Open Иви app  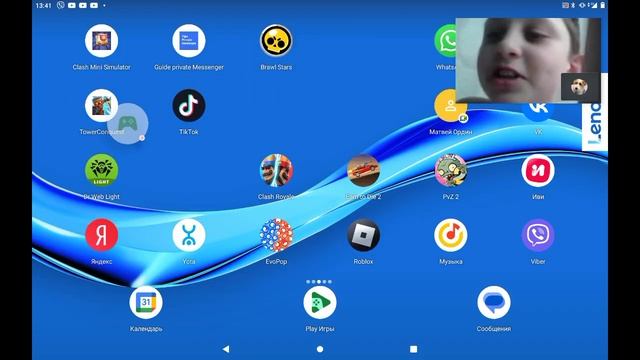coord(538,170)
